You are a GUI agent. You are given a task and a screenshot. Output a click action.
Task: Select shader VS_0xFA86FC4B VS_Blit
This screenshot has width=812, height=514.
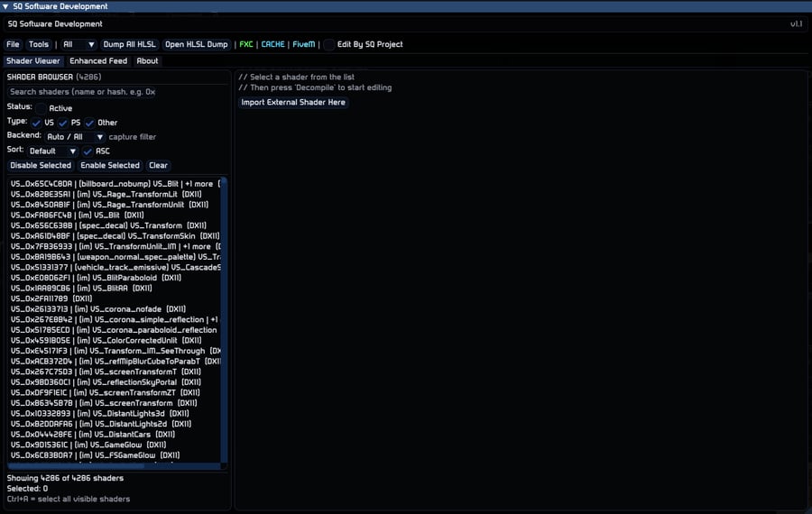point(115,215)
